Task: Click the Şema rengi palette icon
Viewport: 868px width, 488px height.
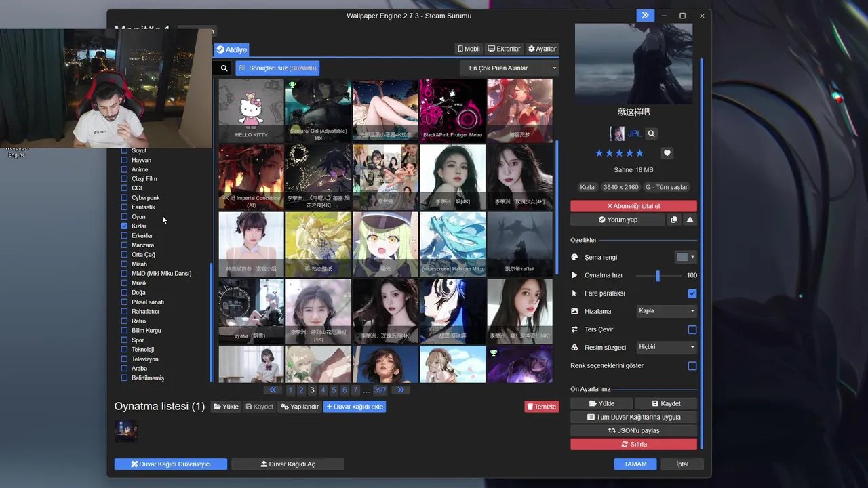Action: click(574, 257)
